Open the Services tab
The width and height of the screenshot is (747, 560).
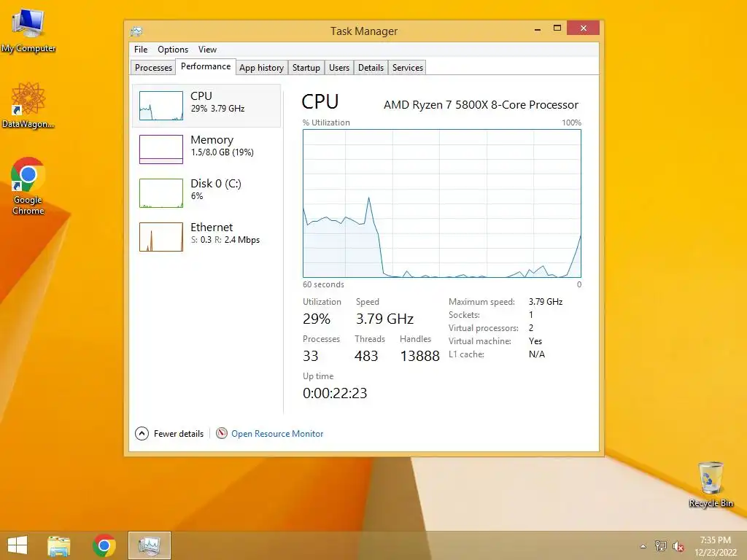click(x=408, y=68)
